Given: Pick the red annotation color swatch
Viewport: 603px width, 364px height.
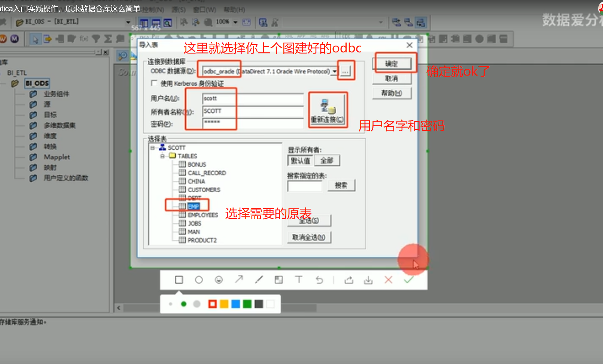Looking at the screenshot, I should 212,304.
